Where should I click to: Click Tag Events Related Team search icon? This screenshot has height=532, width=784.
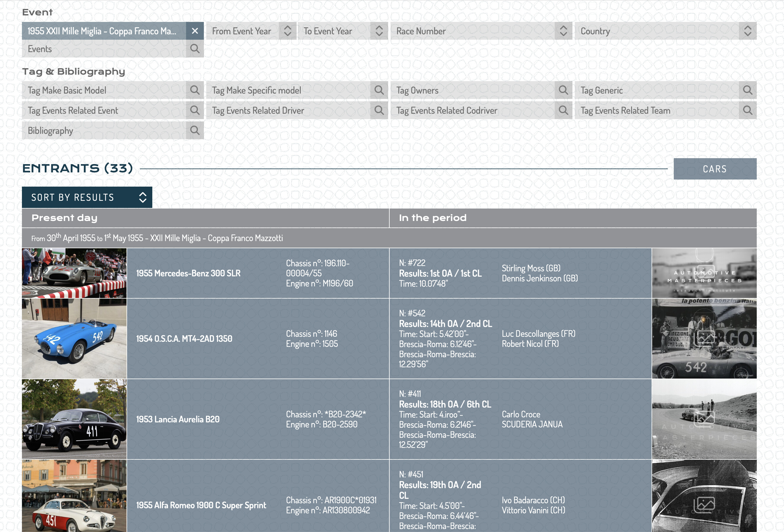tap(747, 110)
